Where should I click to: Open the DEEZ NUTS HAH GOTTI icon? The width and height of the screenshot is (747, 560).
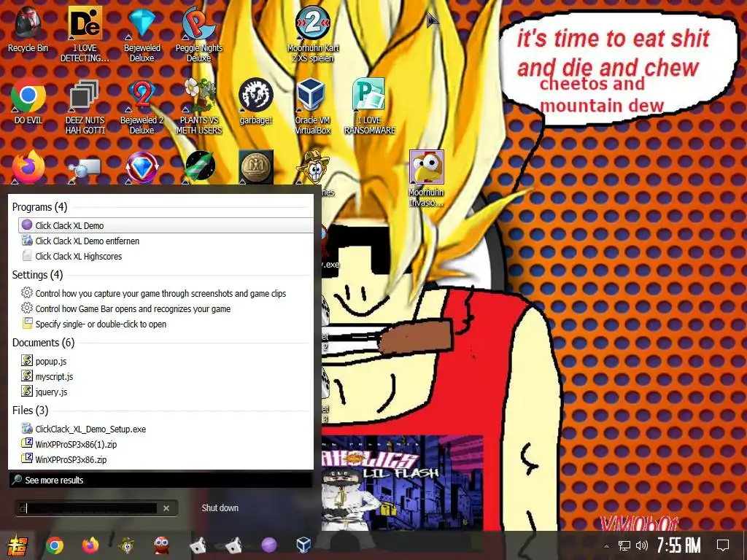tap(85, 106)
